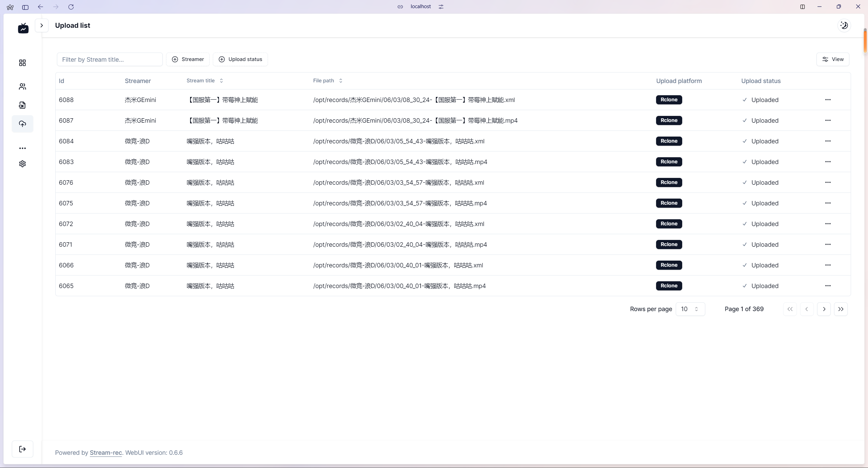The height and width of the screenshot is (468, 868).
Task: Open the row actions menu for Id 6088
Action: [828, 100]
